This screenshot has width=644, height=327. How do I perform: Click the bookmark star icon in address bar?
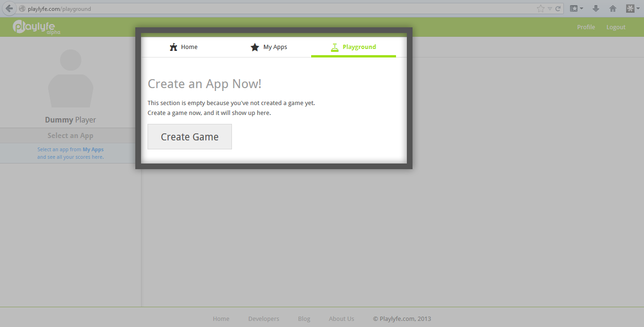[x=540, y=8]
